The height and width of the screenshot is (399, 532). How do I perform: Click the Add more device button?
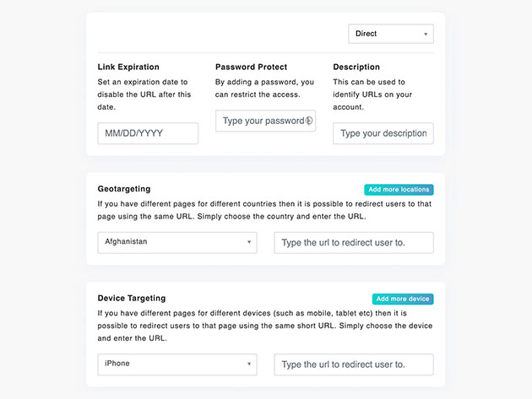coord(403,299)
